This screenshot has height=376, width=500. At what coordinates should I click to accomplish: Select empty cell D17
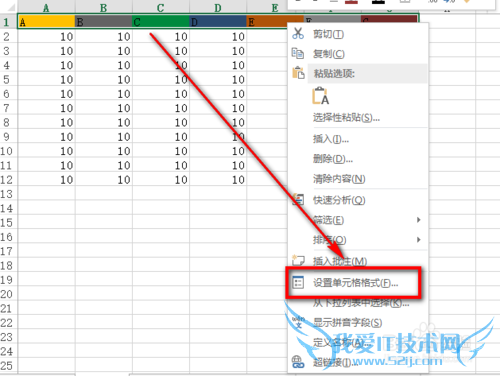[218, 251]
